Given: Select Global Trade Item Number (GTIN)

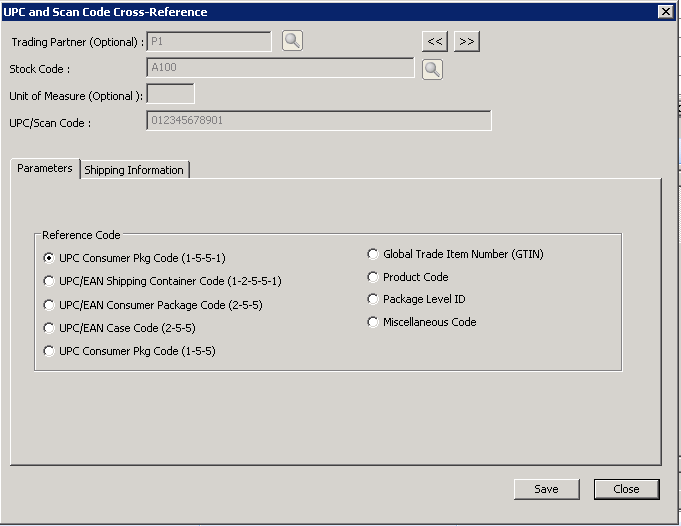Looking at the screenshot, I should pyautogui.click(x=373, y=254).
